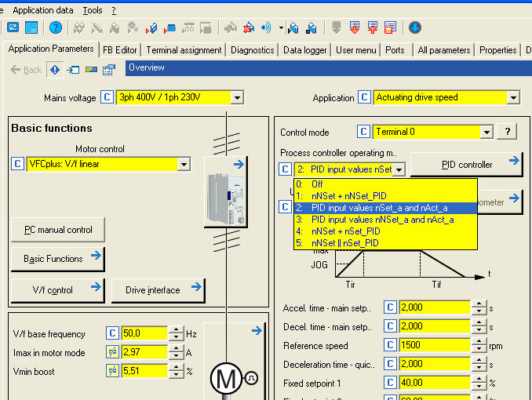Screen dimensions: 532x400
Task: Switch to the Terminal assignment tab
Action: coord(184,49)
